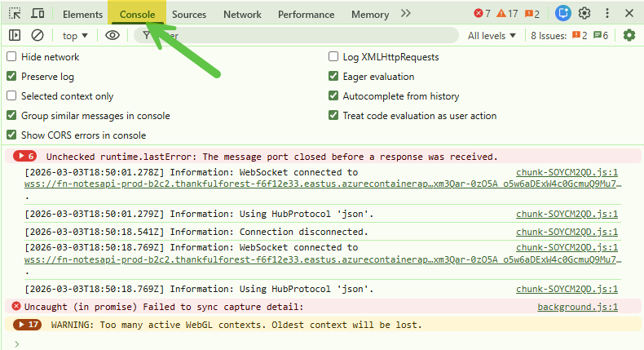Viewport: 644px width, 350px height.
Task: Enable the Log XMLHttpRequests checkbox
Action: pyautogui.click(x=333, y=57)
